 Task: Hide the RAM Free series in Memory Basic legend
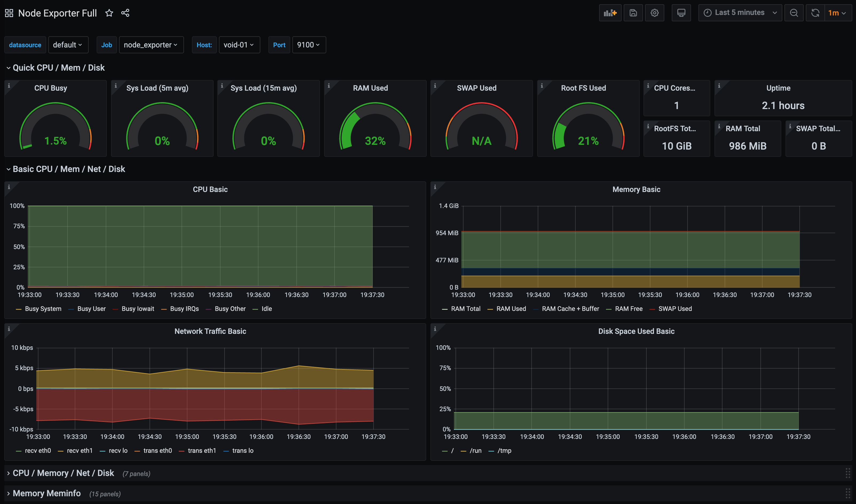coord(629,308)
